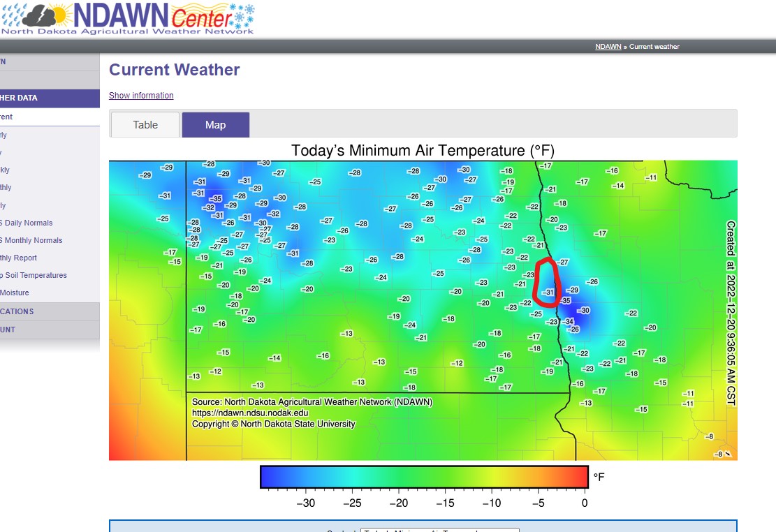The width and height of the screenshot is (776, 532).
Task: Click the 'Current weather' breadcrumb text
Action: tap(654, 47)
